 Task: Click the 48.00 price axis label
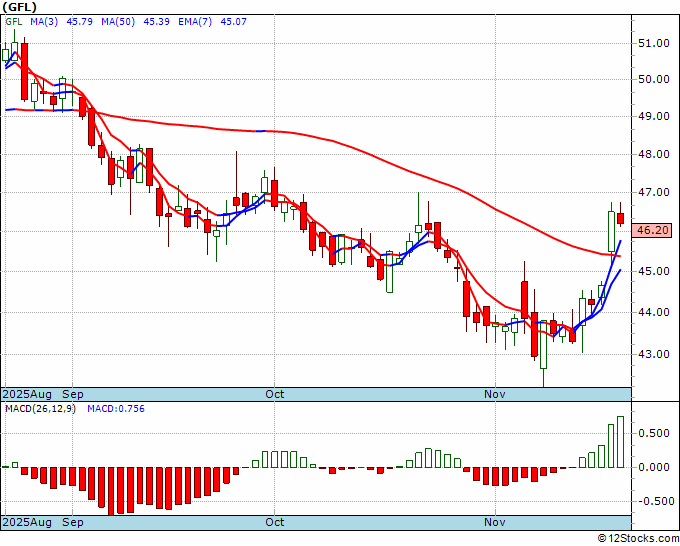pyautogui.click(x=654, y=154)
